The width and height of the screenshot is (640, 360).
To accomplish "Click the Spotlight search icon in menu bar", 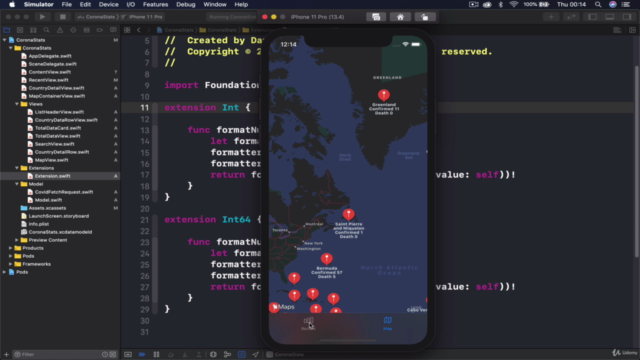I will pyautogui.click(x=598, y=4).
